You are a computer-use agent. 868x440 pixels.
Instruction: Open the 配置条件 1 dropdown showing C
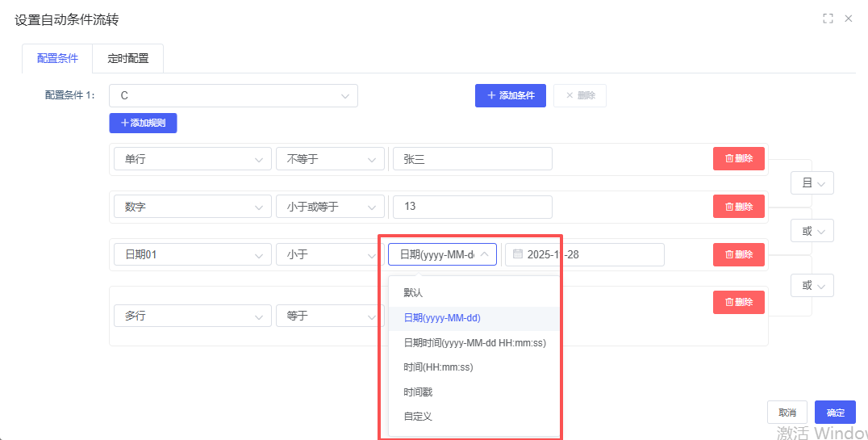point(233,95)
